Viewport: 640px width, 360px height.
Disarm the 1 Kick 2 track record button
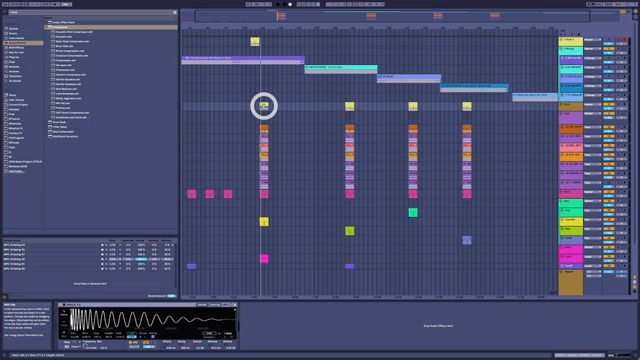click(624, 40)
